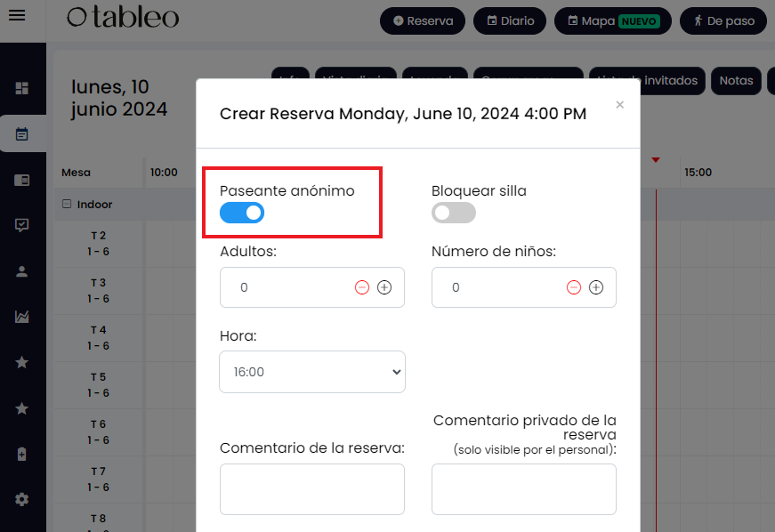Select table row T 3

coord(99,290)
